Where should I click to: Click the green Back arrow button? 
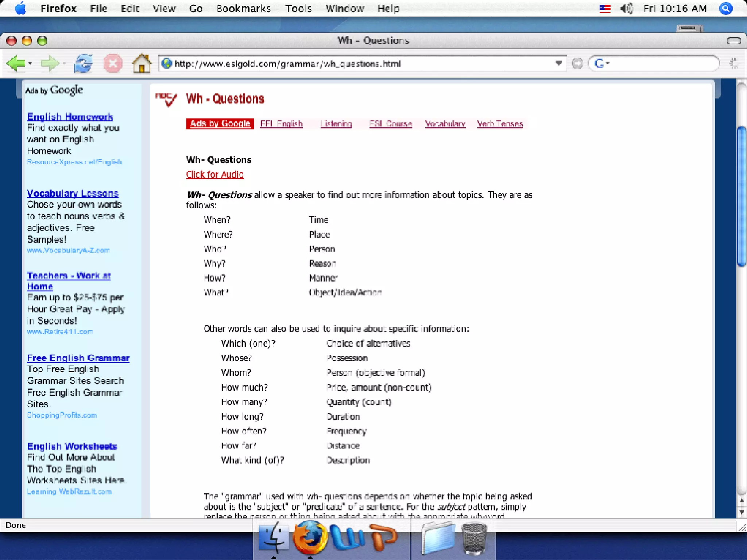click(x=15, y=63)
